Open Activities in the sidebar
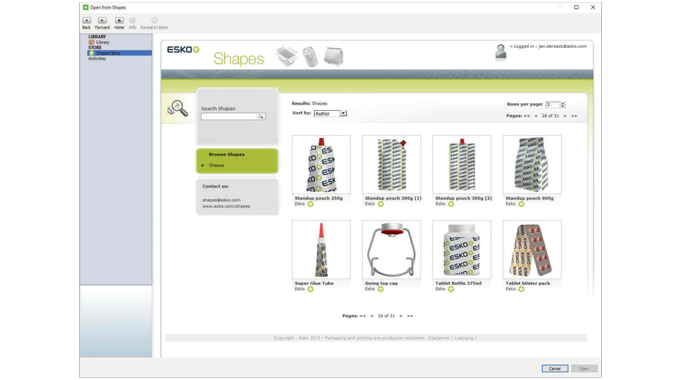 click(x=97, y=59)
